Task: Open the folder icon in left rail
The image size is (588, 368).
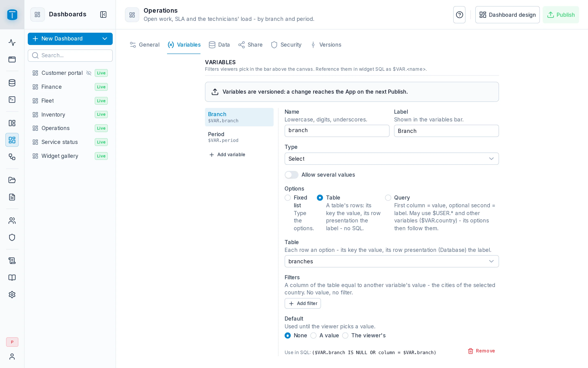Action: (x=12, y=180)
